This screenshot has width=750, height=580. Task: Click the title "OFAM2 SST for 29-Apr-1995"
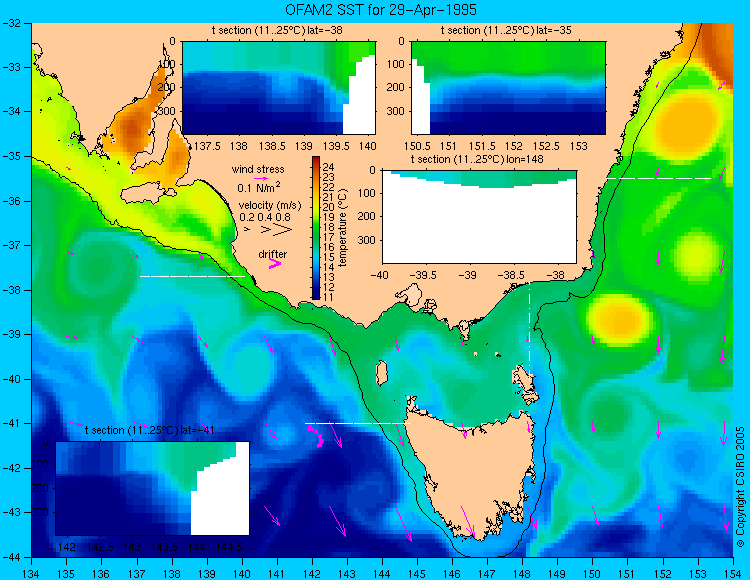381,10
